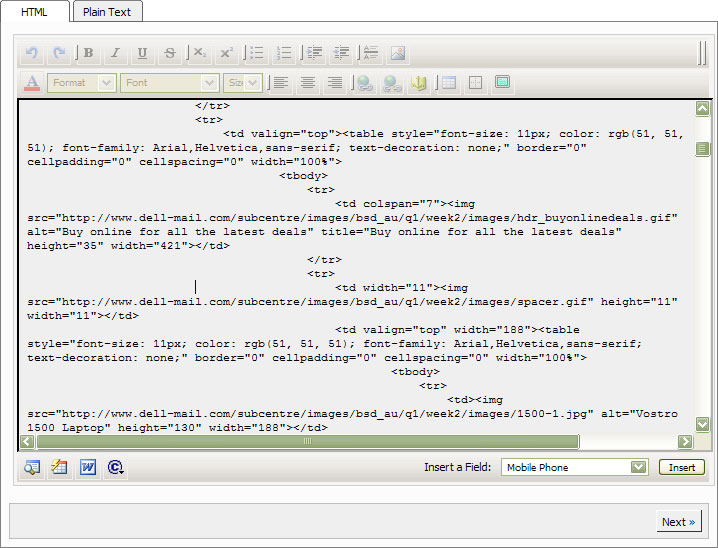718x548 pixels.
Task: Click the <tbody> line below cellpadding text
Action: click(x=303, y=176)
